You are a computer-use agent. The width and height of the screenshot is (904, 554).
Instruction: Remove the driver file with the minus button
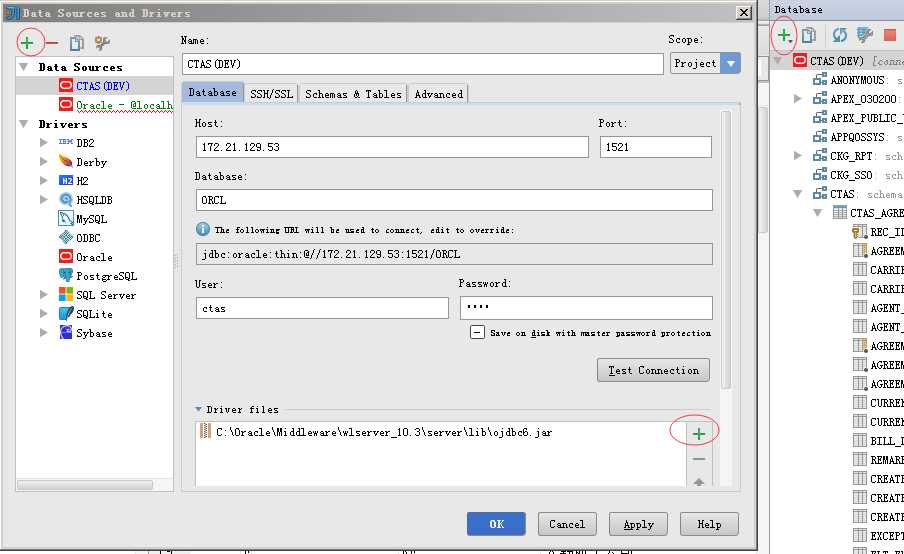(x=699, y=459)
